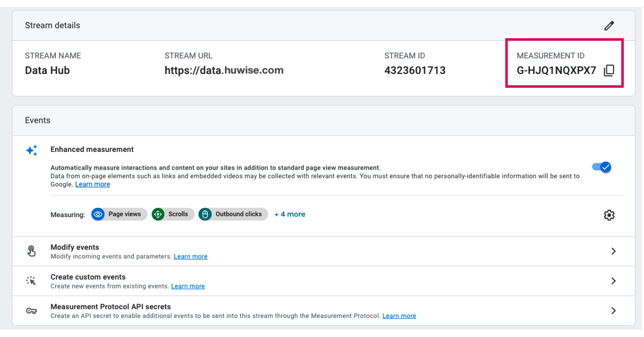Viewport: 644px width, 337px height.
Task: Click the Measurement Protocol key icon
Action: 32,311
